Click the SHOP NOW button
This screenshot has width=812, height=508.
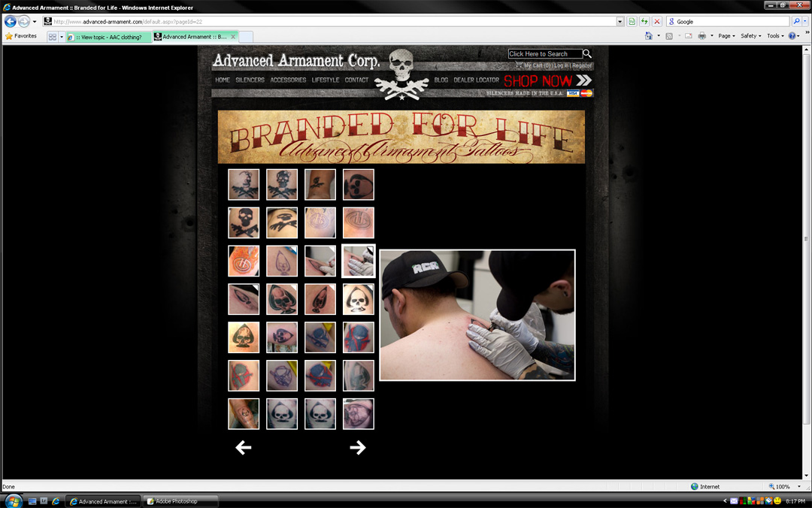point(547,80)
